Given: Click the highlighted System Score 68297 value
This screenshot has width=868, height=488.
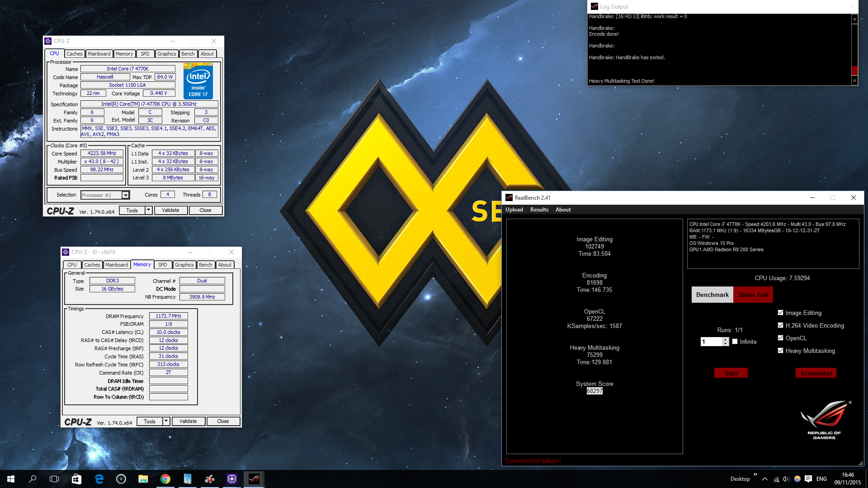Looking at the screenshot, I should (594, 391).
